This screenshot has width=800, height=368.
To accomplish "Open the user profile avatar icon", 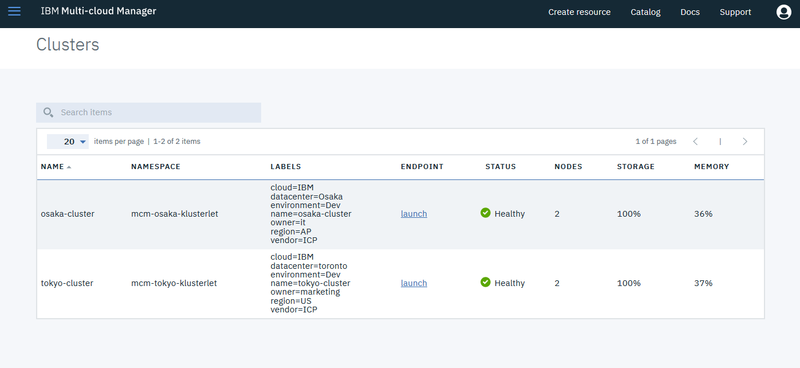I will coord(784,12).
